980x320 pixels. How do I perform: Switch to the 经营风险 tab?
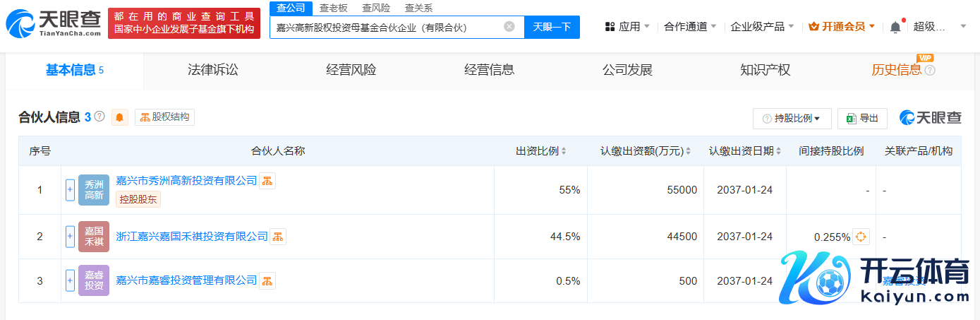351,70
